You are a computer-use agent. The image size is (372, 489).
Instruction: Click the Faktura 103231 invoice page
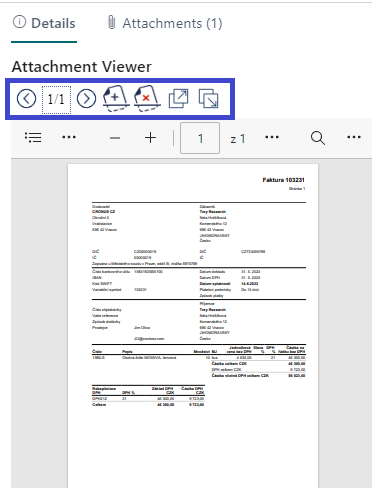193,326
